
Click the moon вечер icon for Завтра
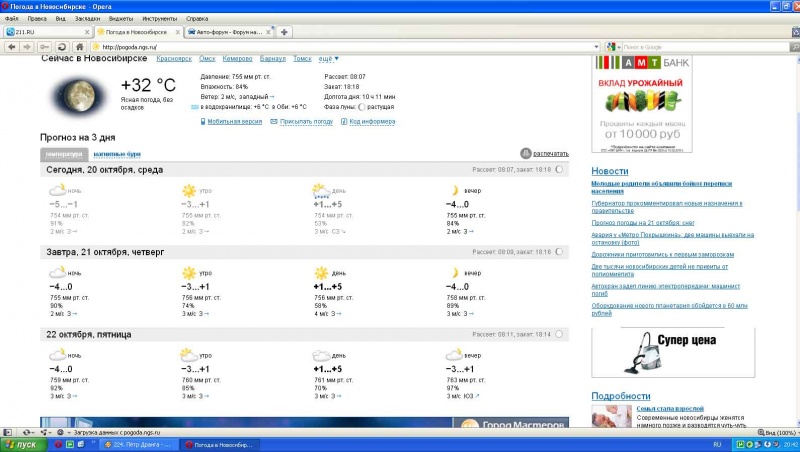455,273
